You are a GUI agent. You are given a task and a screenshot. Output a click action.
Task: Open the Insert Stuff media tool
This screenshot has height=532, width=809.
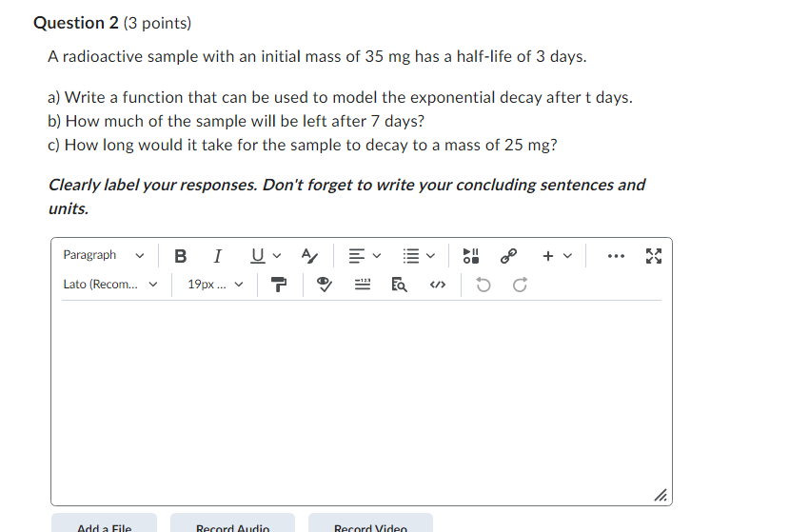470,256
